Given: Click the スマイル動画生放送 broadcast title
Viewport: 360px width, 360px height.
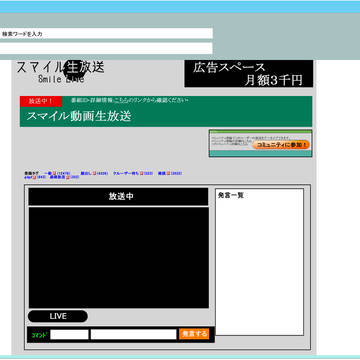Looking at the screenshot, I should pyautogui.click(x=79, y=116).
